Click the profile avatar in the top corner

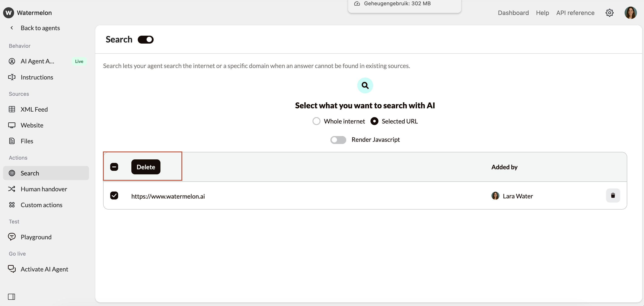(631, 13)
